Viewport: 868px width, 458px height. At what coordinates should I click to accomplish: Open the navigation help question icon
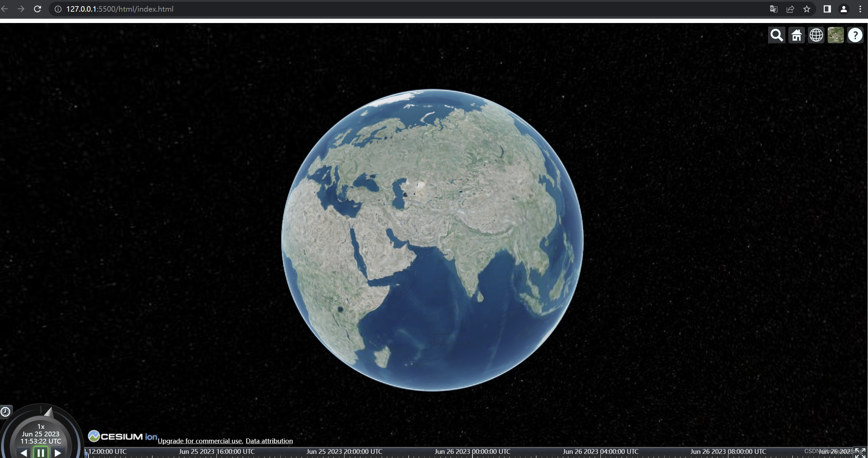(x=855, y=35)
